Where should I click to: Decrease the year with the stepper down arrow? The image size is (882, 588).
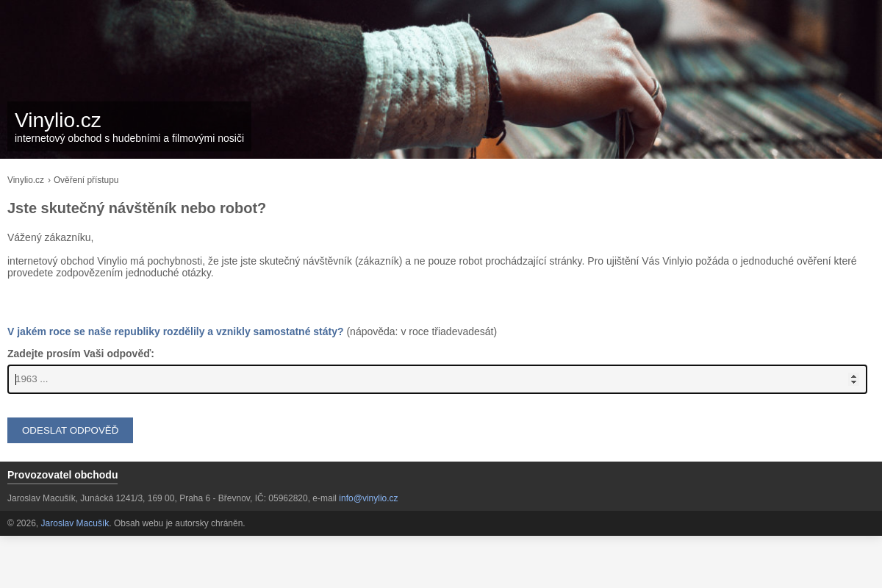tap(853, 383)
